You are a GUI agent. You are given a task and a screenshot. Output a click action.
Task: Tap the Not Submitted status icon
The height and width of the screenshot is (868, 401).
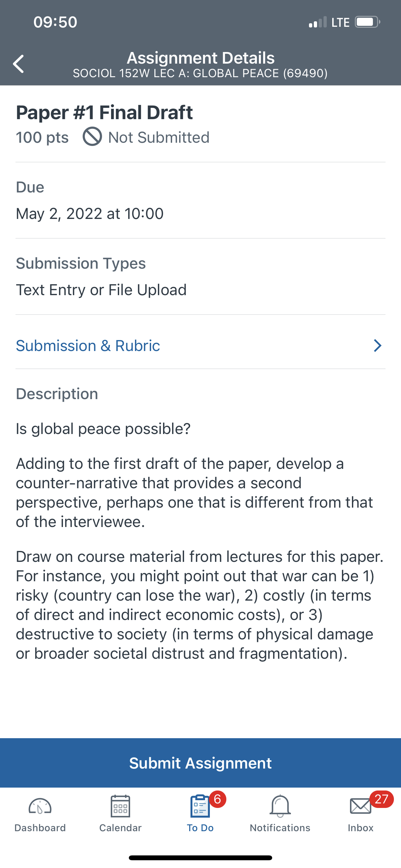tap(92, 137)
